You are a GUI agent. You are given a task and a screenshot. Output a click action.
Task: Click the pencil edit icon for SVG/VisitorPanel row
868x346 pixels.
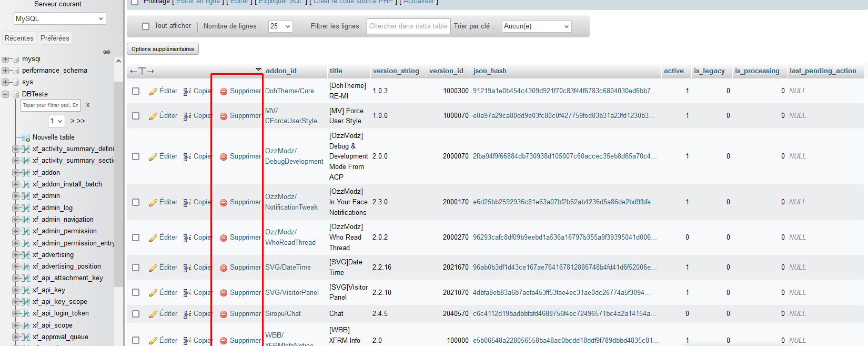[x=153, y=293]
